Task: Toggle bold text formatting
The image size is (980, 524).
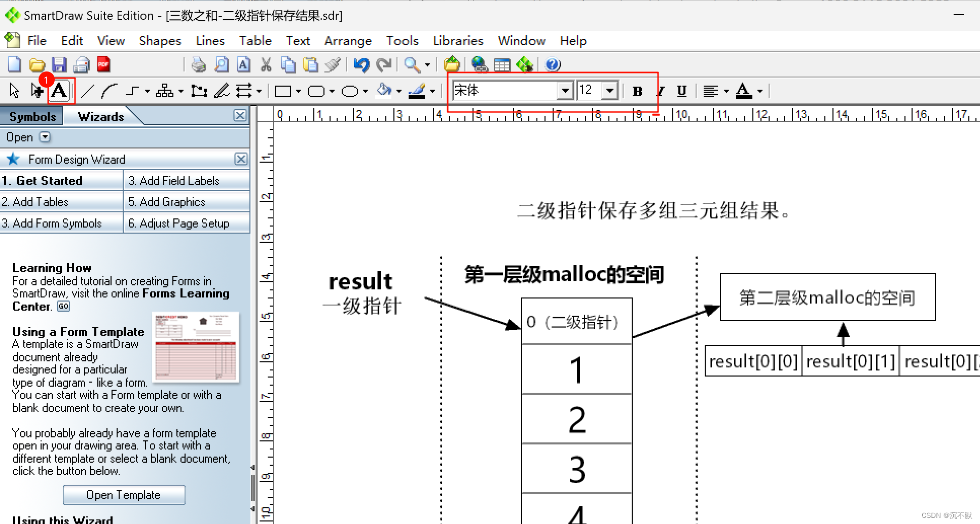Action: click(637, 91)
